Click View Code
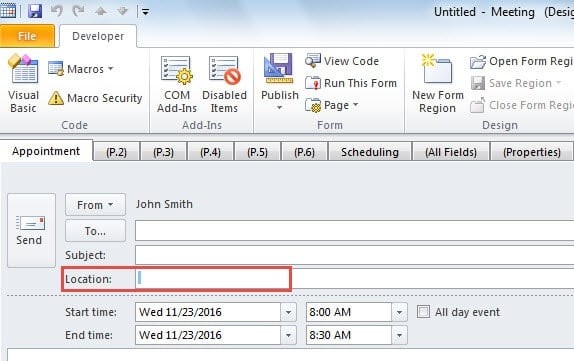The height and width of the screenshot is (361, 574). pos(342,61)
